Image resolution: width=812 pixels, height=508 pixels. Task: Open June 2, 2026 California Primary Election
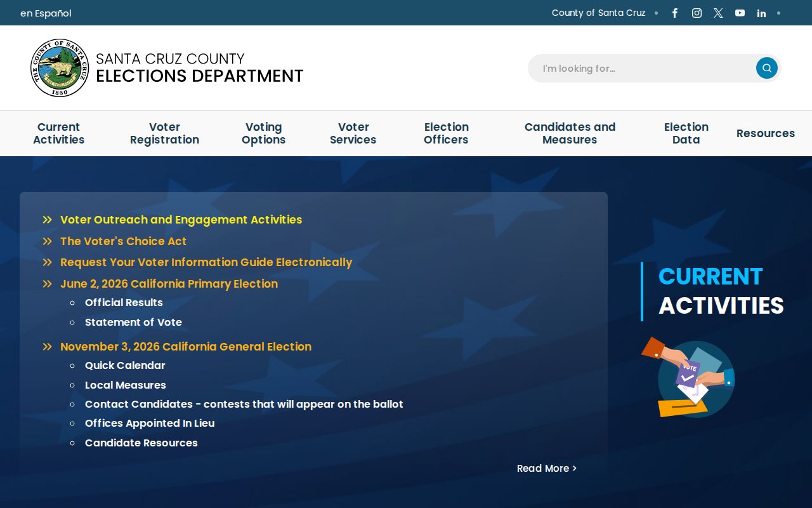click(169, 284)
